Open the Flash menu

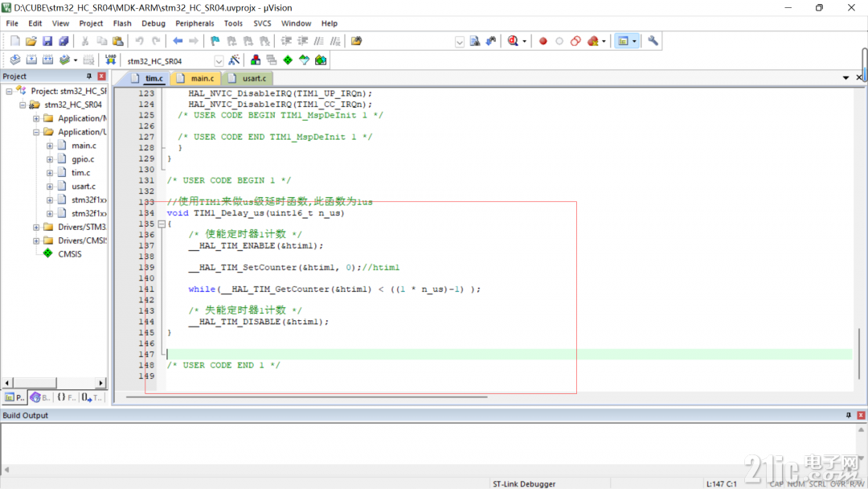pos(122,23)
